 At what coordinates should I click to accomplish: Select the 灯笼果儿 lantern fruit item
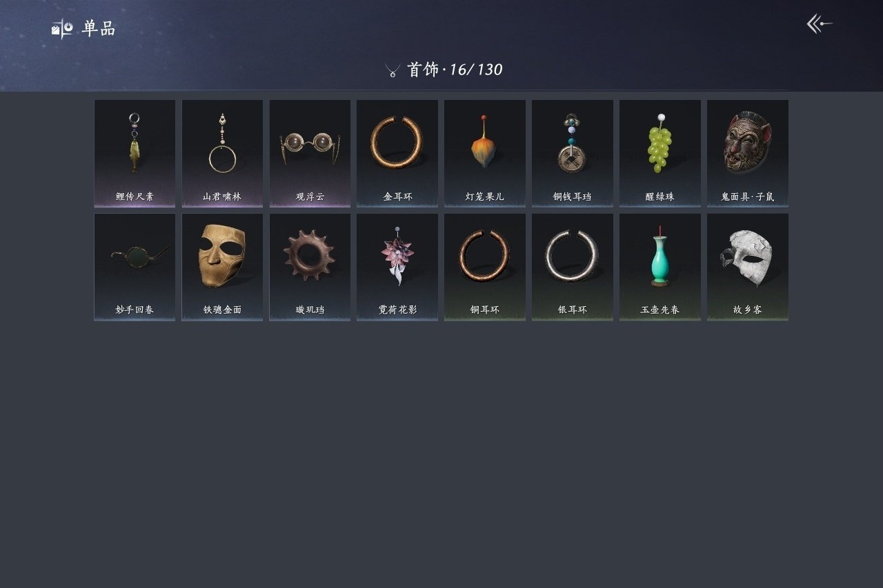485,154
